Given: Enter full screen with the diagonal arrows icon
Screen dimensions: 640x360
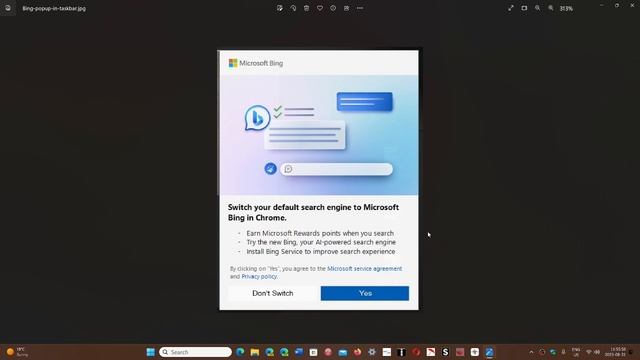Looking at the screenshot, I should click(x=511, y=8).
